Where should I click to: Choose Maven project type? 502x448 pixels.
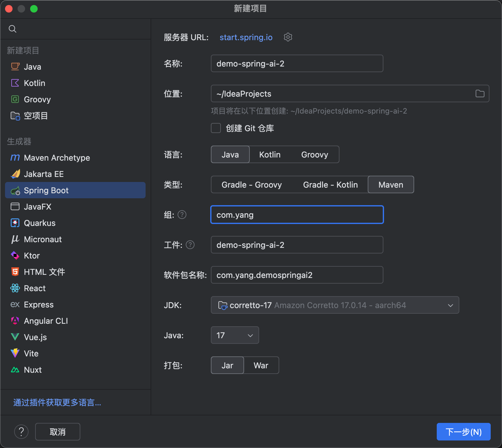391,184
